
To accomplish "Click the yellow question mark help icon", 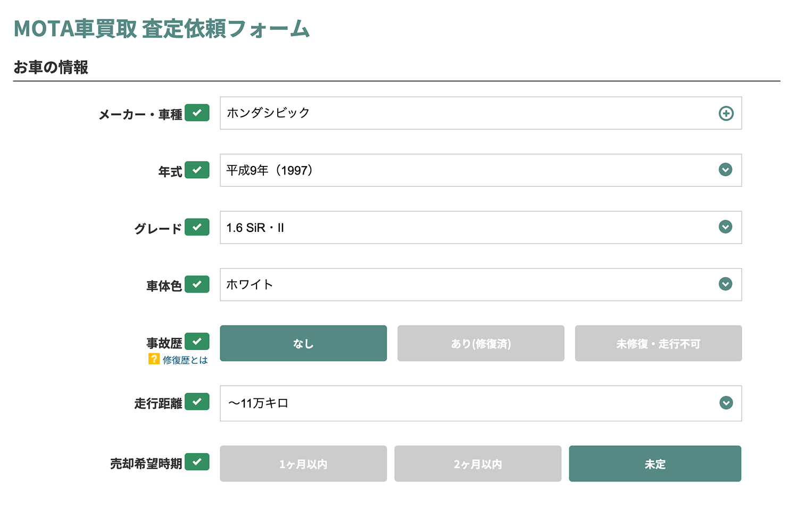I will coord(154,359).
